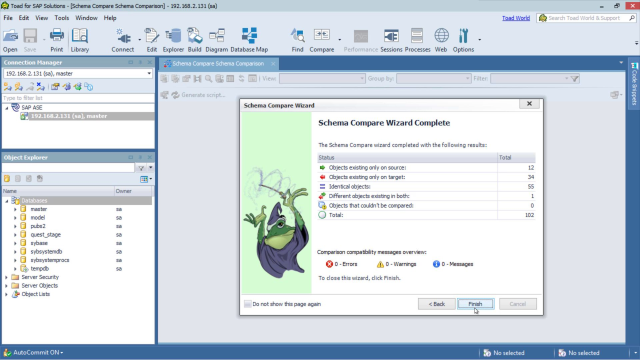Close the Schema Compare Wizard dialog

(529, 104)
